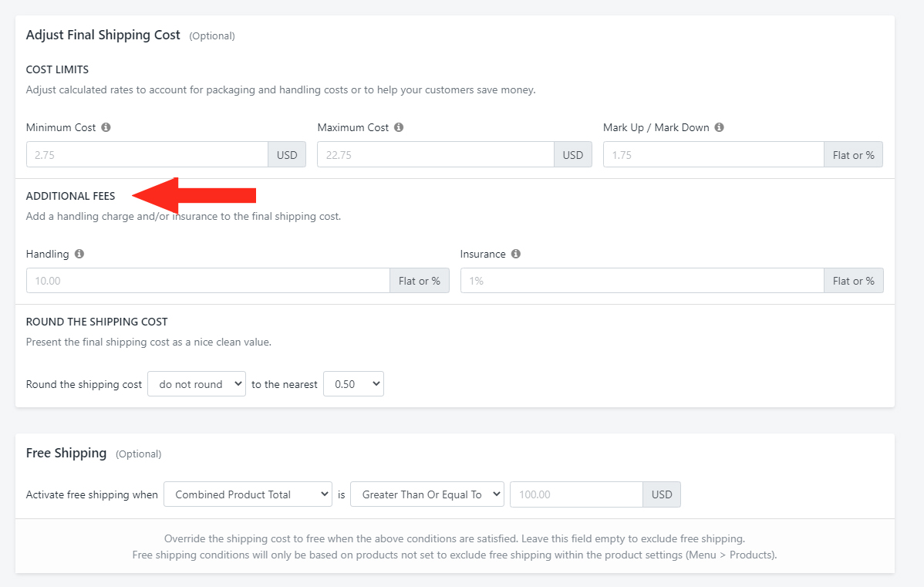The width and height of the screenshot is (924, 587).
Task: Click the Handling info icon
Action: (79, 254)
